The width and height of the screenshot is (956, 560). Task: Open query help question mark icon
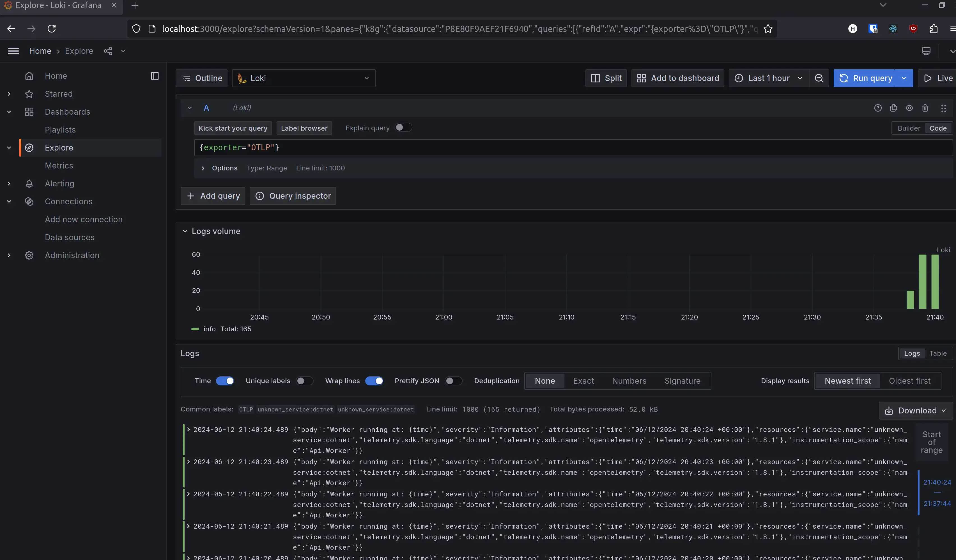coord(877,108)
